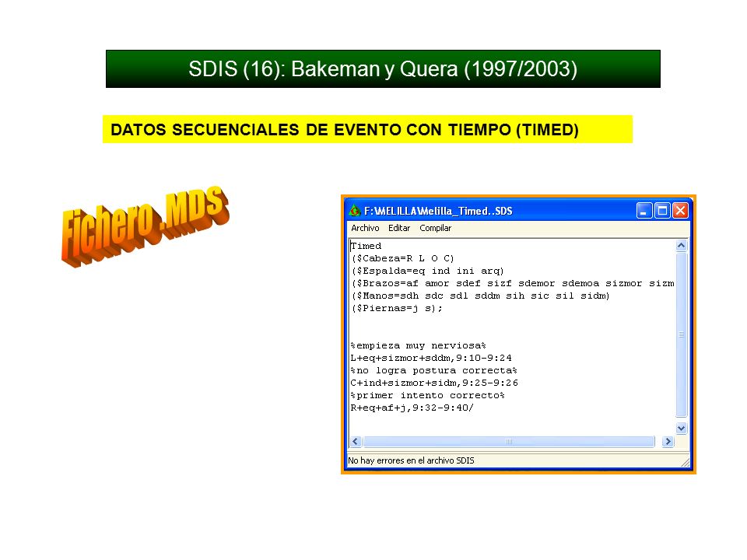Click the 'SDIS (16): Bakeman y Quera' title banner

coord(383,68)
